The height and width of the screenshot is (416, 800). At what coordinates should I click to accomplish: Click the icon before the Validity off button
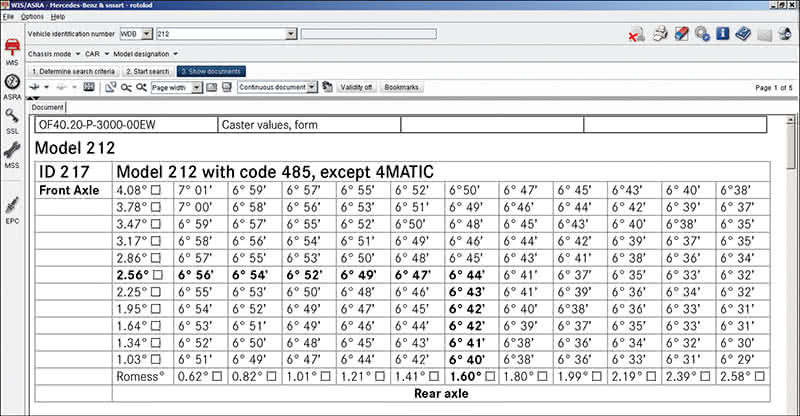pos(327,87)
